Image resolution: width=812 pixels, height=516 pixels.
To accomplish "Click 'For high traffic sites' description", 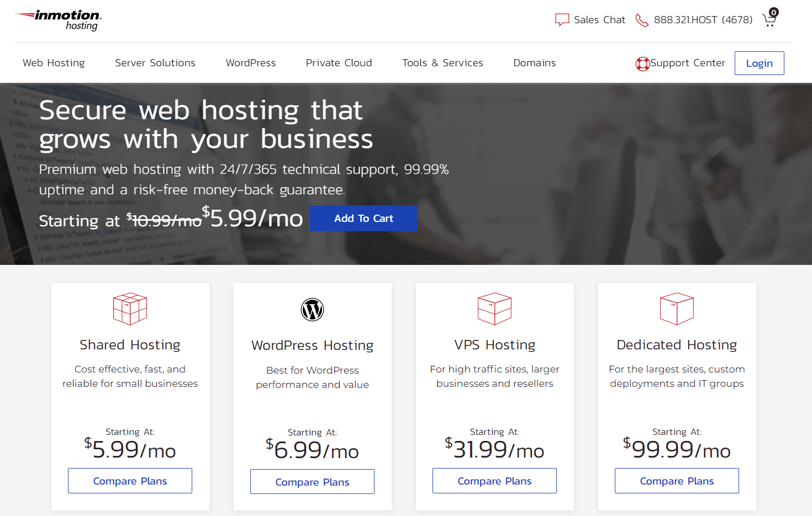I will [494, 376].
